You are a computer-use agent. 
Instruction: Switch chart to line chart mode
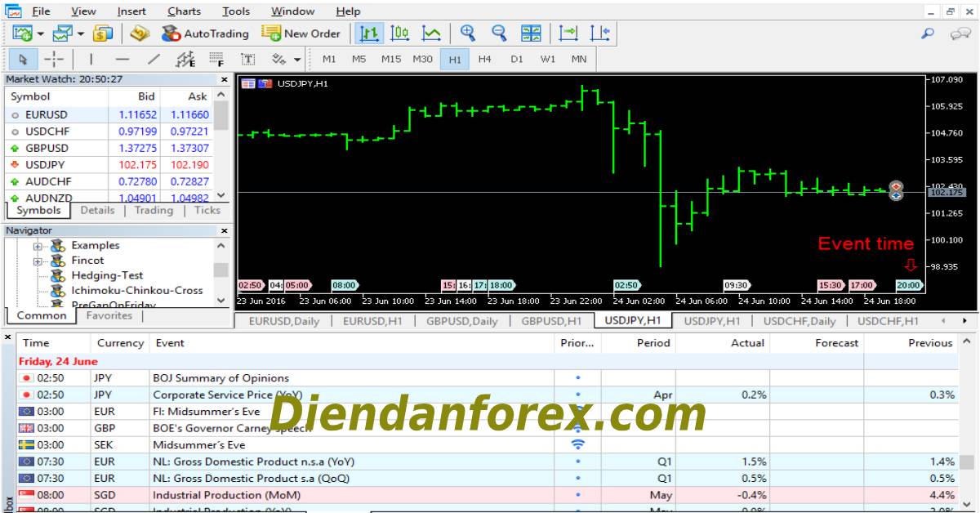pos(431,33)
